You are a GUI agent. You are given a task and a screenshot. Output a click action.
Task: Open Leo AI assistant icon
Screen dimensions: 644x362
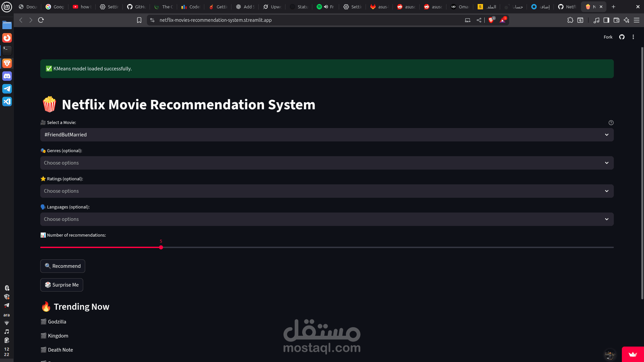627,20
